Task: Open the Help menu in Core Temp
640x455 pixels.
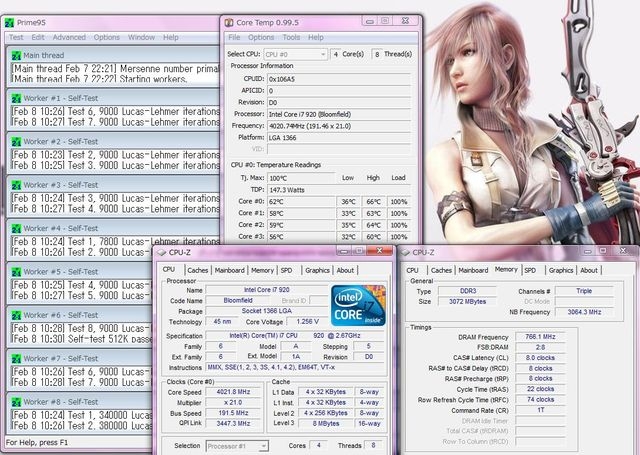Action: [x=316, y=37]
